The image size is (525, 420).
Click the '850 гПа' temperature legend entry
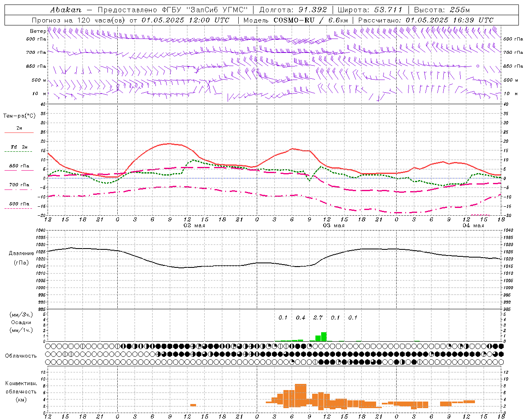point(19,166)
